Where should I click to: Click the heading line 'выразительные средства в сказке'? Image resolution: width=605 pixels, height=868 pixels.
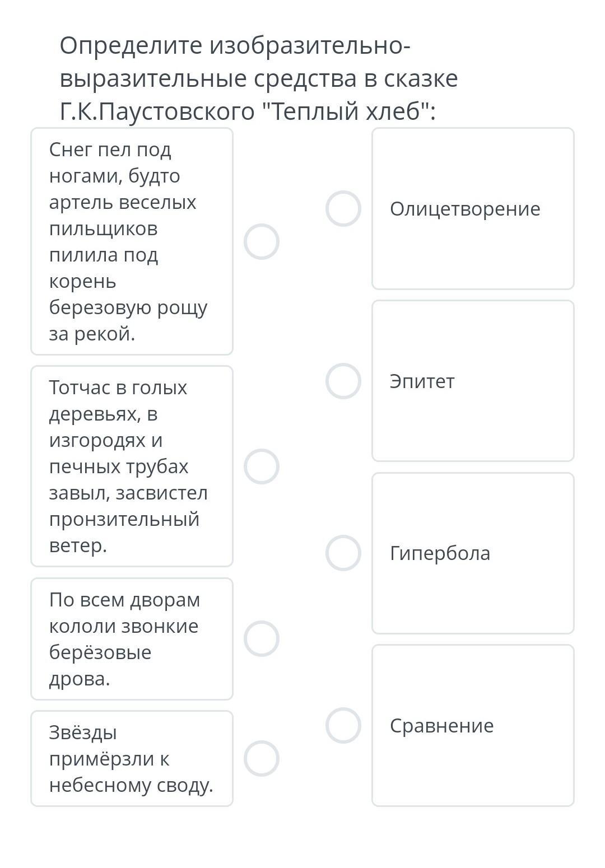pos(259,79)
